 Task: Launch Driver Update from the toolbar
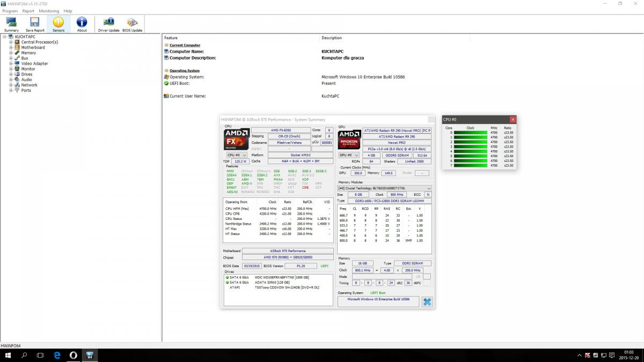[x=109, y=24]
